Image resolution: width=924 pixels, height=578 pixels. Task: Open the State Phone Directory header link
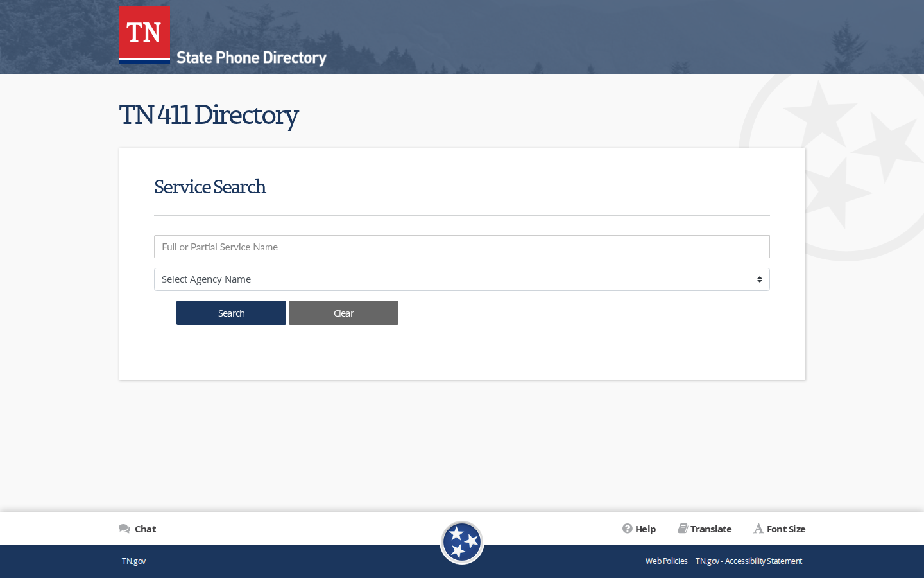tap(252, 58)
